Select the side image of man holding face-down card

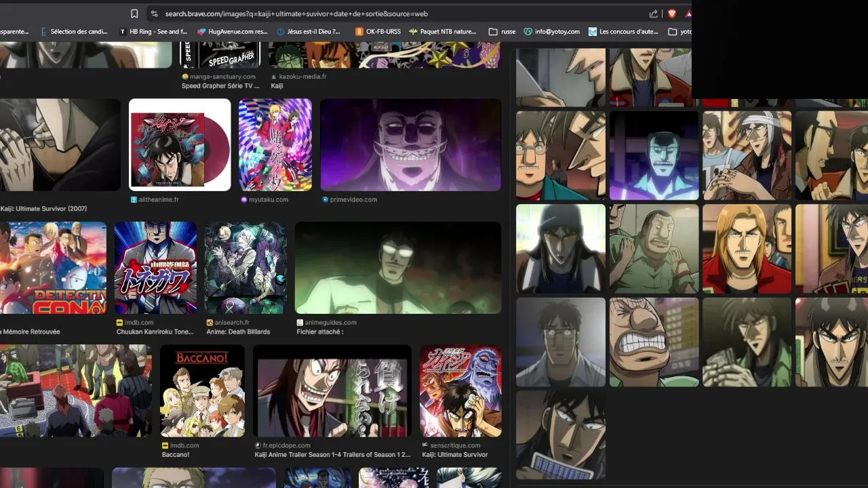point(561,435)
